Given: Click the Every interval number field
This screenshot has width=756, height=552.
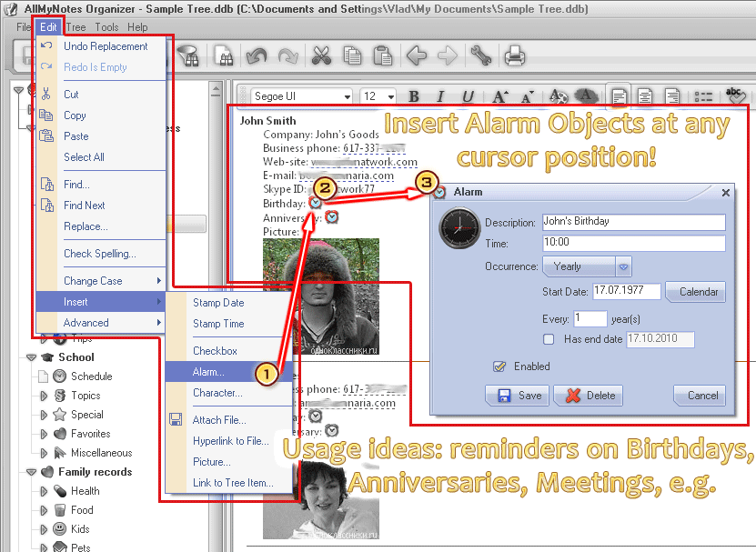Looking at the screenshot, I should point(590,318).
